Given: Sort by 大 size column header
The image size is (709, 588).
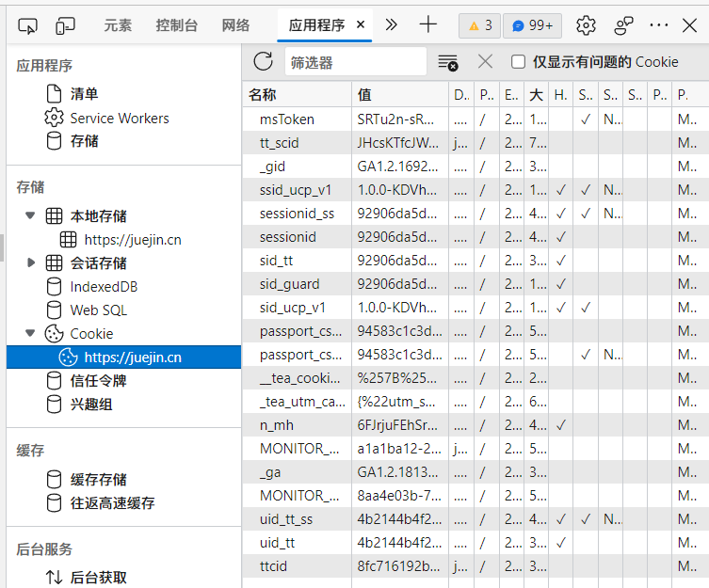Looking at the screenshot, I should pos(536,94).
